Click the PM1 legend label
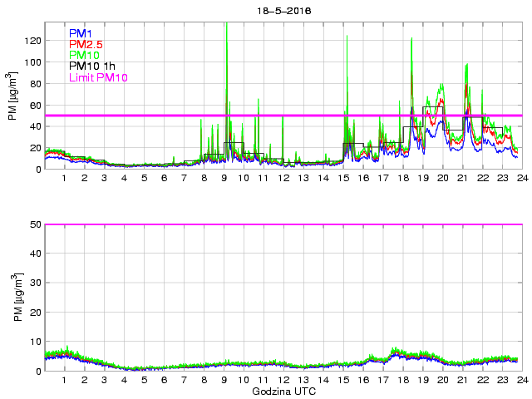Screen dimensions: 532x399 [81, 33]
